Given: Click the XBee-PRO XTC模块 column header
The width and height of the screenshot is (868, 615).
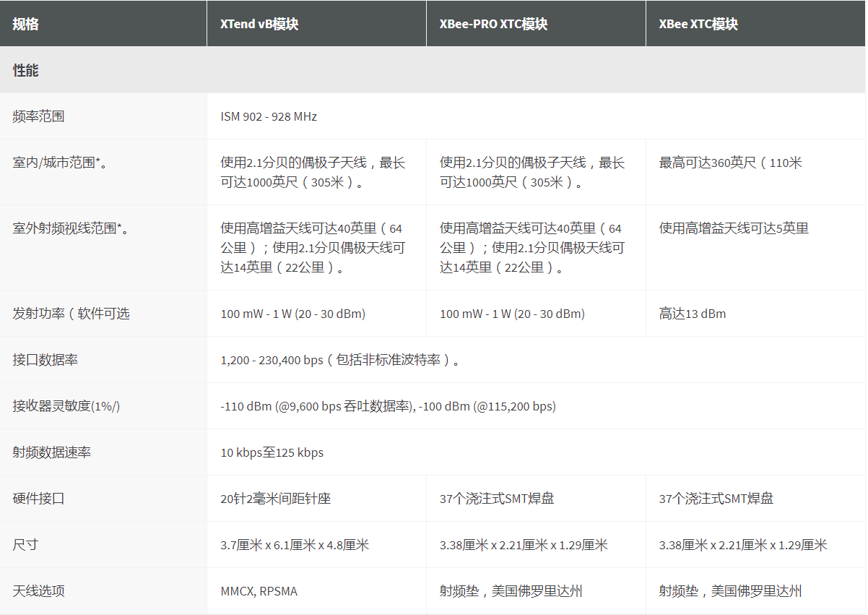Looking at the screenshot, I should coord(536,24).
